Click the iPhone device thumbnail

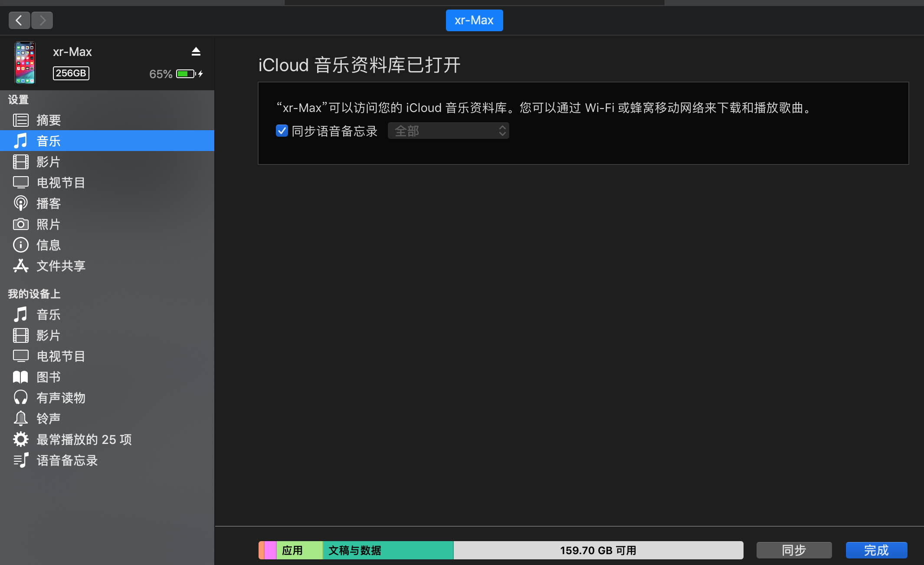pos(25,63)
